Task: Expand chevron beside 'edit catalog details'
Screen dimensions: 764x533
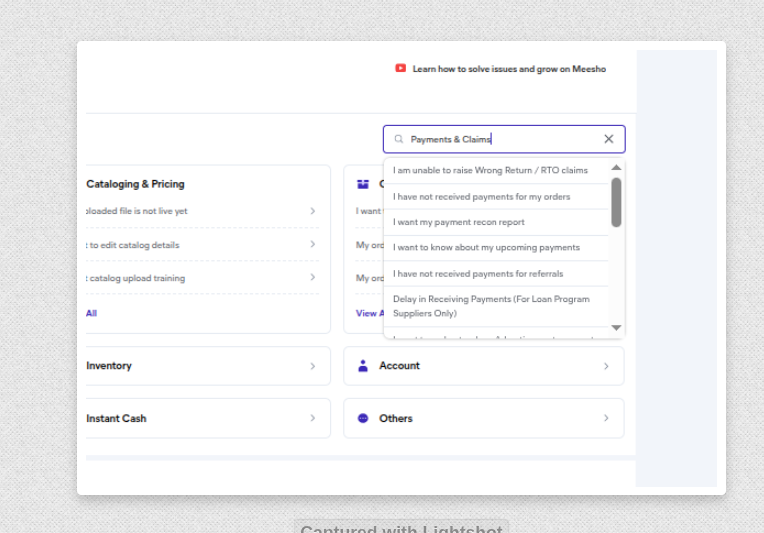Action: [x=313, y=244]
